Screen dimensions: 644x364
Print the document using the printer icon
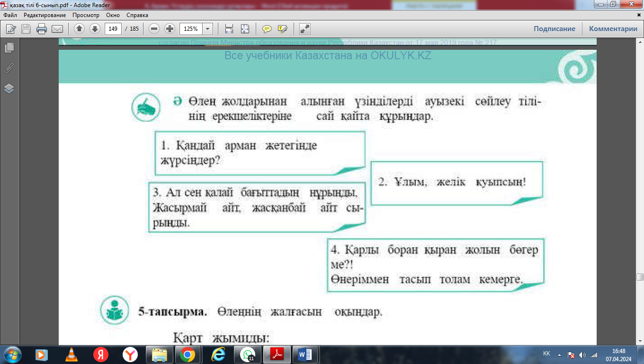(x=42, y=29)
